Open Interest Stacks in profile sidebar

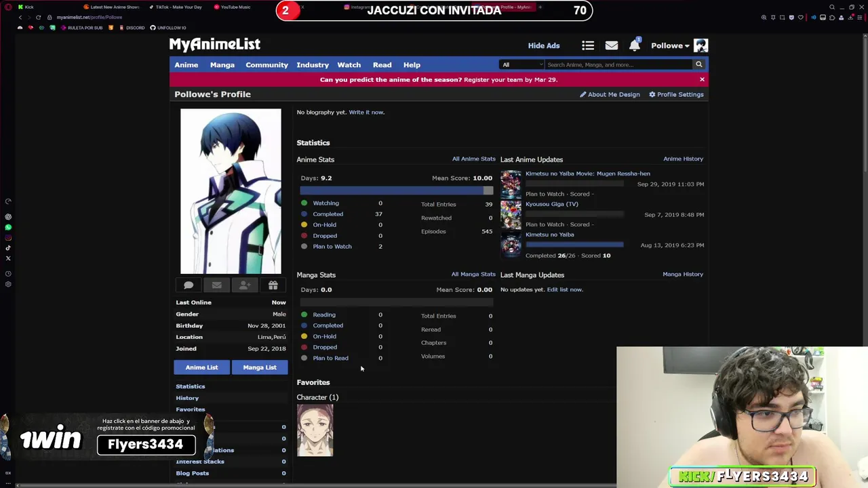point(200,462)
